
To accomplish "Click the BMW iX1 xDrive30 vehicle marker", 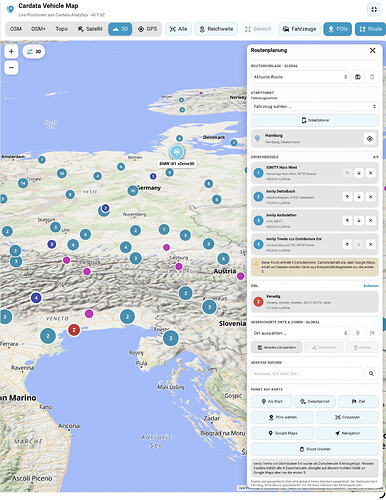I will coord(177,153).
